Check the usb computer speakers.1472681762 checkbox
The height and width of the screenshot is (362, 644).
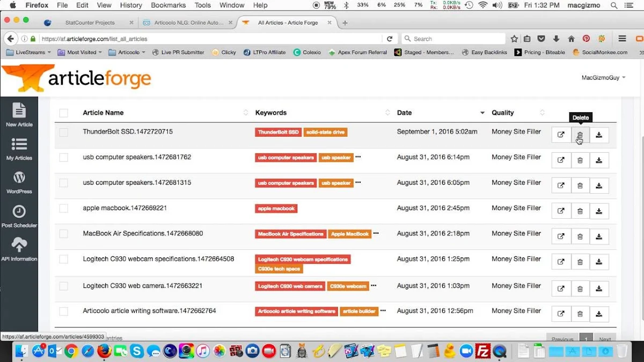click(63, 158)
